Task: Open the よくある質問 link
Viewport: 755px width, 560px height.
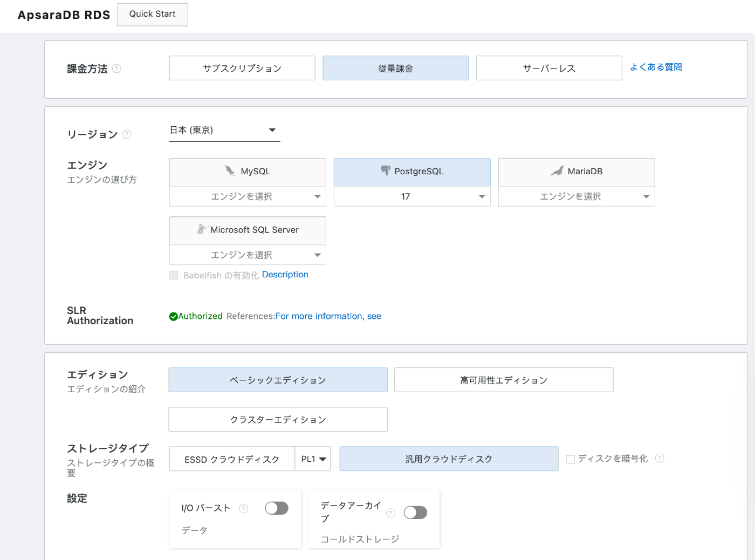Action: 656,67
